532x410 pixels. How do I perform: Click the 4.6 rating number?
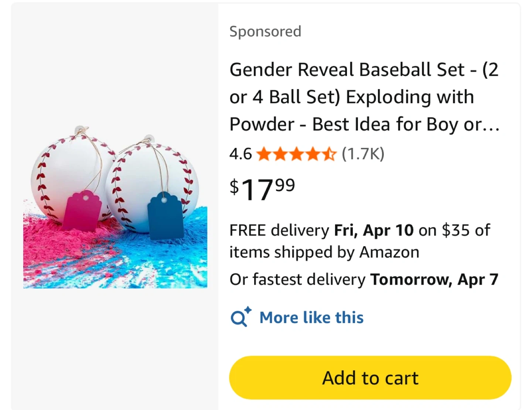point(241,154)
